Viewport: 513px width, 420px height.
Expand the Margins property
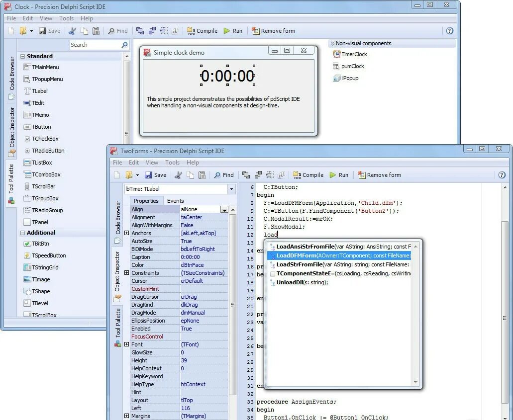pos(126,416)
